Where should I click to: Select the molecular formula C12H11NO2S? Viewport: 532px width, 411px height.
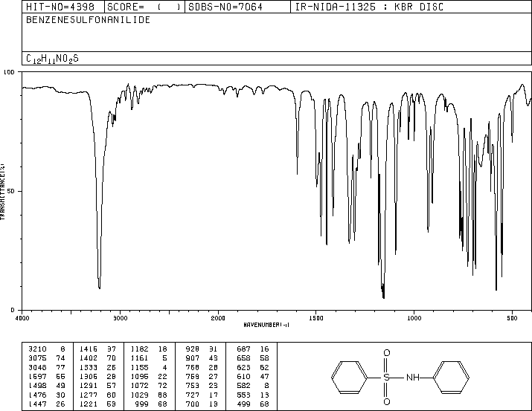52,59
